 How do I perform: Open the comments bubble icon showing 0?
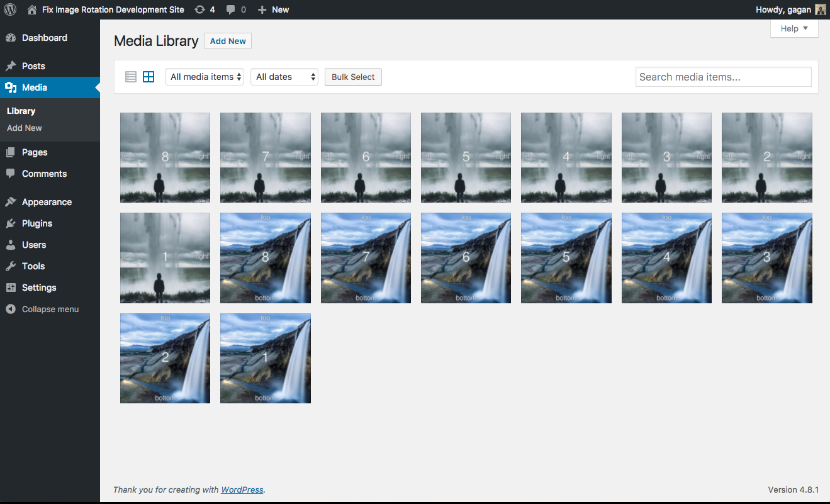231,9
